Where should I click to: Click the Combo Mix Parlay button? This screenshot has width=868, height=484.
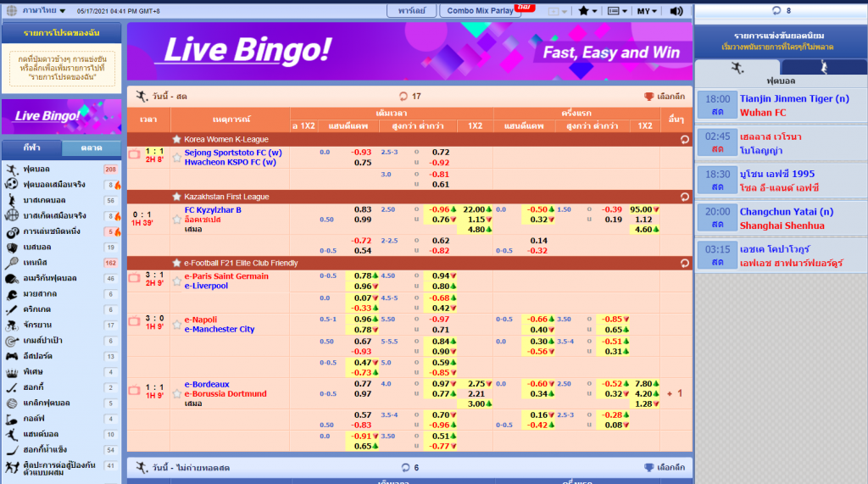(479, 11)
